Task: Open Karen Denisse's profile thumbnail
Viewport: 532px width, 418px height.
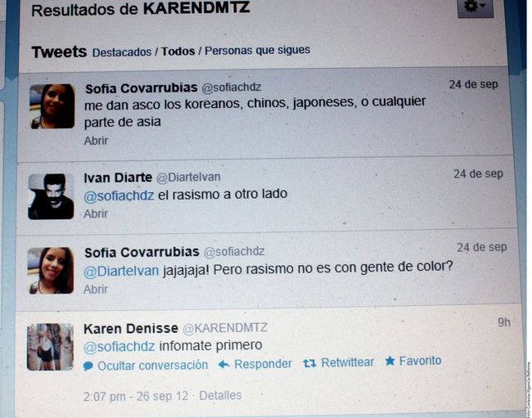Action: (50, 347)
